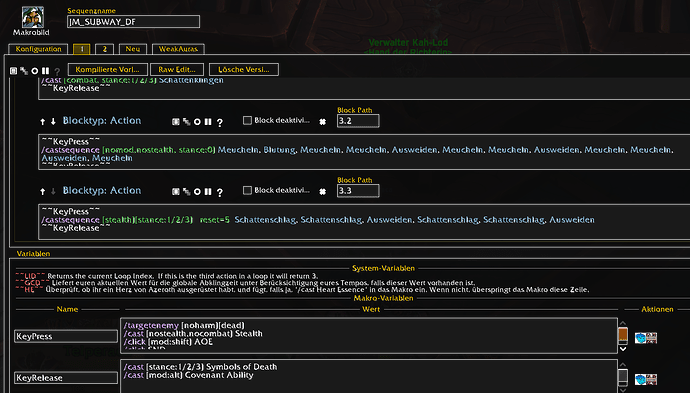Click the down arrow of KeyPress value scrollbar
Viewport: 690px width, 393px height.
coord(623,349)
